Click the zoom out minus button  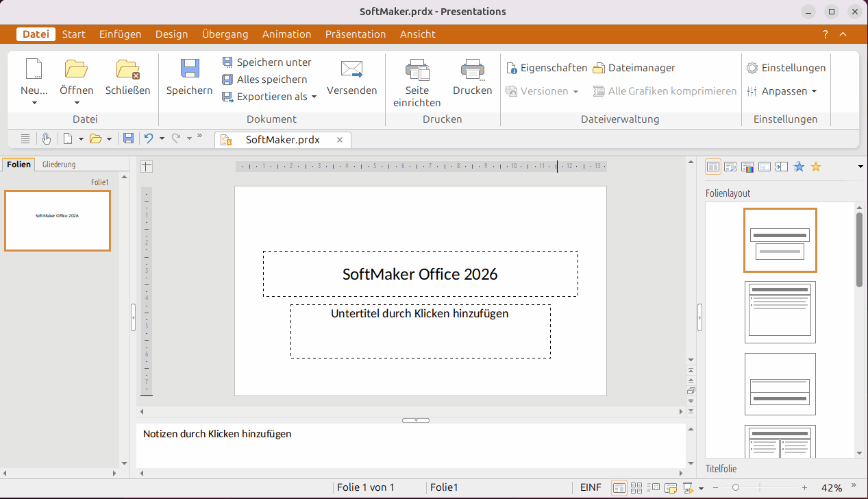[715, 488]
